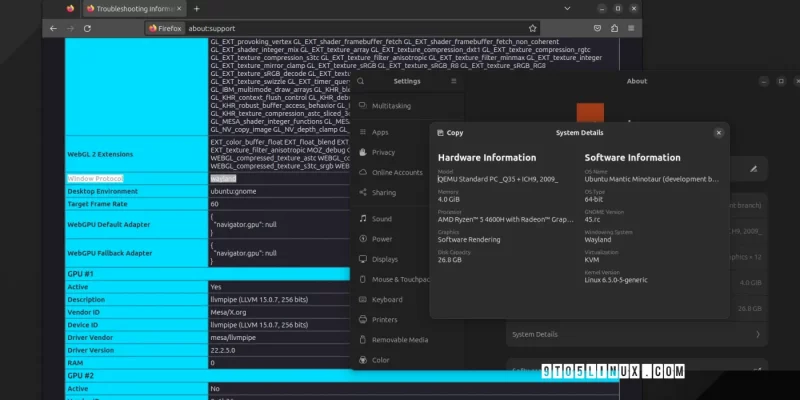Click the GNOME Version 45.rc value

pos(592,219)
